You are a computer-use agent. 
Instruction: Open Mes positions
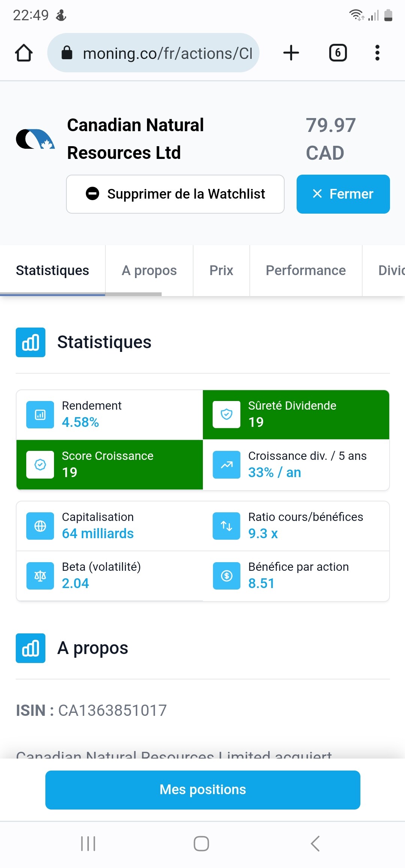tap(203, 790)
